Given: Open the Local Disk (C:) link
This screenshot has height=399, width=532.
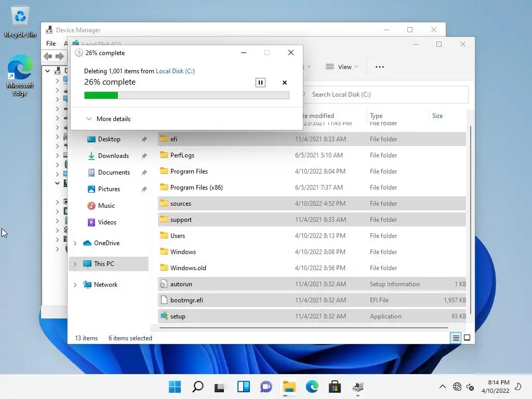Looking at the screenshot, I should coord(175,71).
